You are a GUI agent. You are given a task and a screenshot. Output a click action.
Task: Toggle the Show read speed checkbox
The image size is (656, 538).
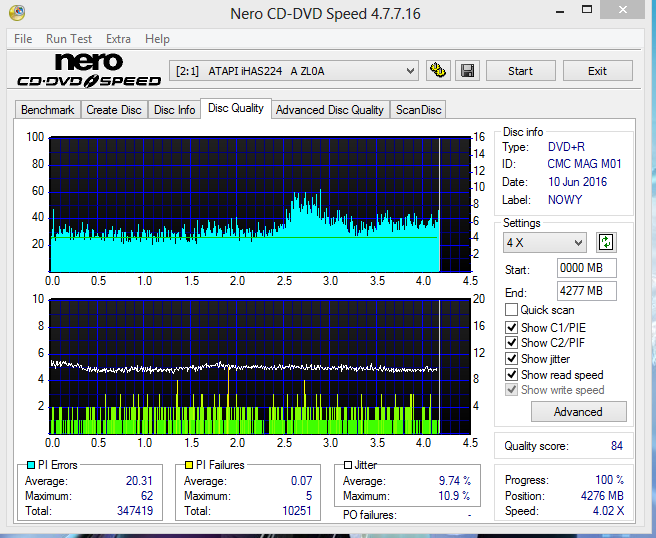pos(511,374)
